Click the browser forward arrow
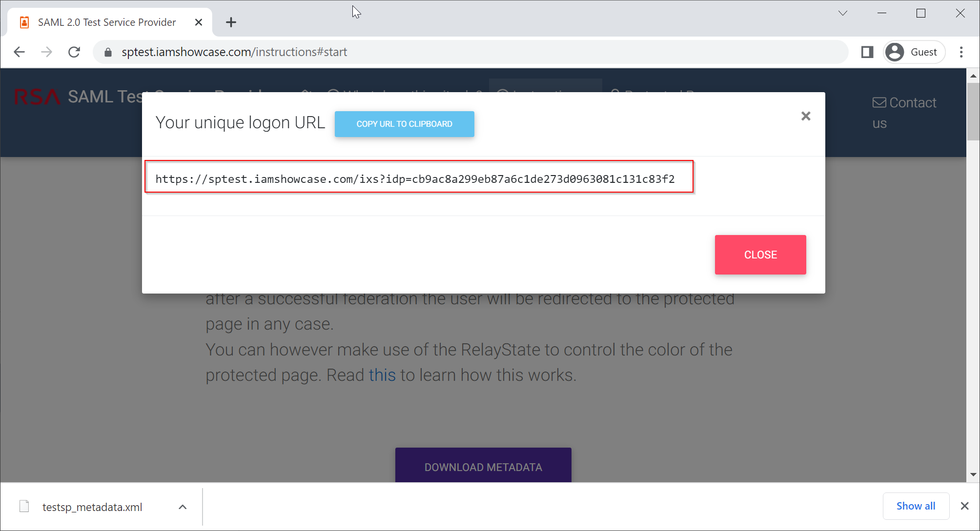 46,52
